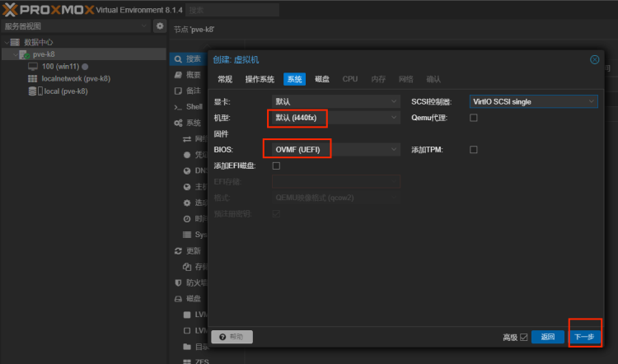618x364 pixels.
Task: Open the SCSI控制器 dropdown
Action: point(534,101)
